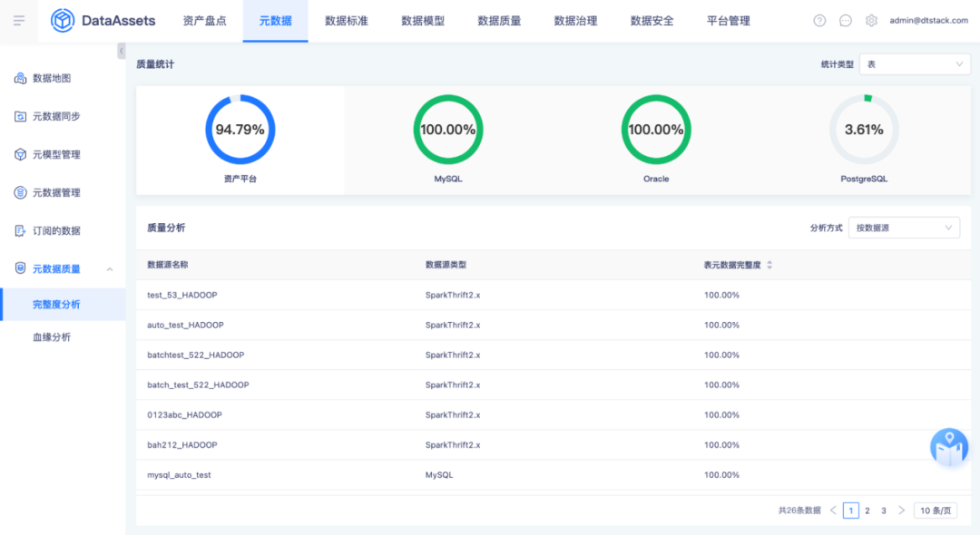This screenshot has width=980, height=535.
Task: Click the 元数据同步 sidebar icon
Action: [21, 116]
